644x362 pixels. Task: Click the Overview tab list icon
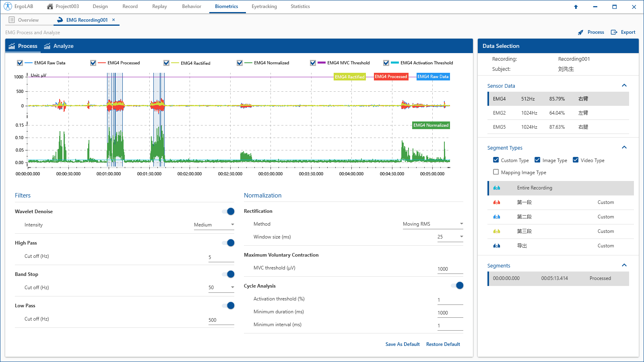(x=12, y=20)
